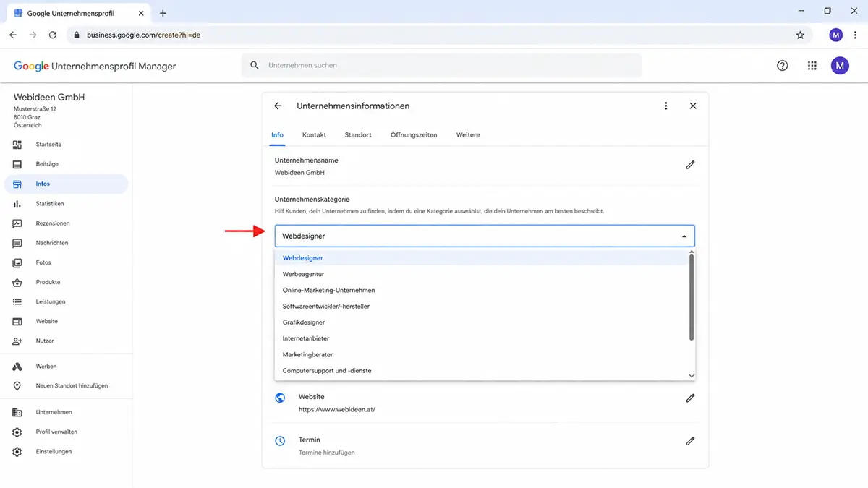
Task: Click the location pin icon for new Standort
Action: (x=17, y=386)
